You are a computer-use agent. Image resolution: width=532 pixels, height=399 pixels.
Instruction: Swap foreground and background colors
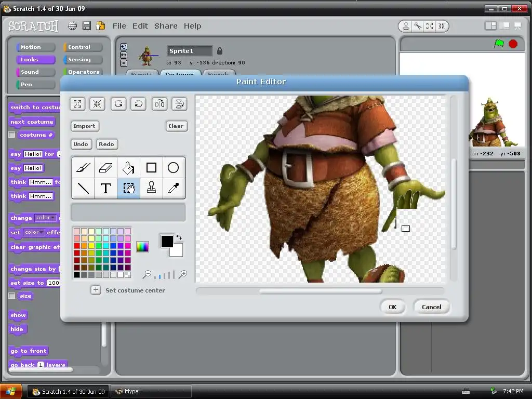coord(179,237)
